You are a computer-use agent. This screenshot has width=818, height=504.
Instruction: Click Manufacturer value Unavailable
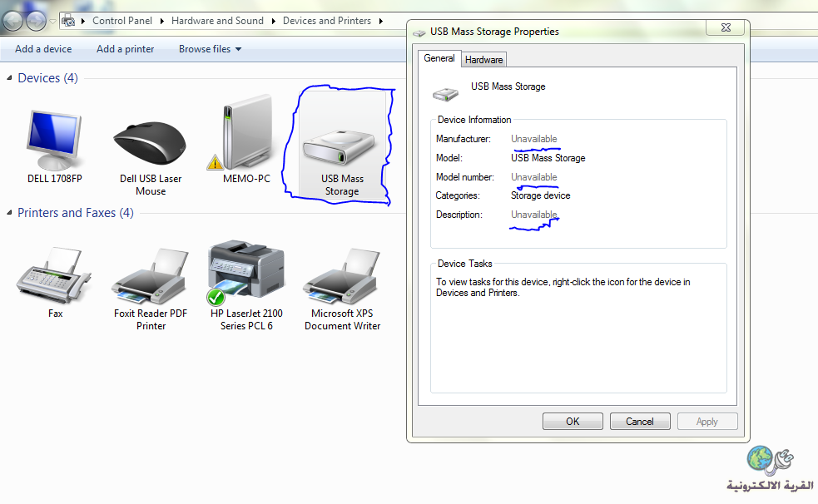pos(533,139)
